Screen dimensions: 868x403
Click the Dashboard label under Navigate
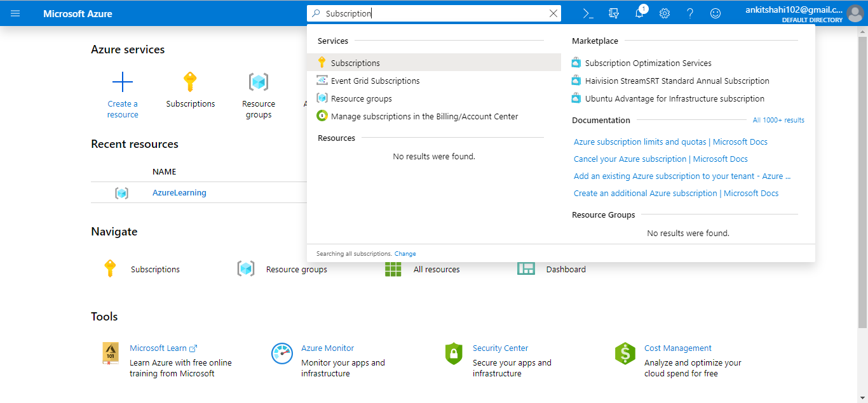566,270
